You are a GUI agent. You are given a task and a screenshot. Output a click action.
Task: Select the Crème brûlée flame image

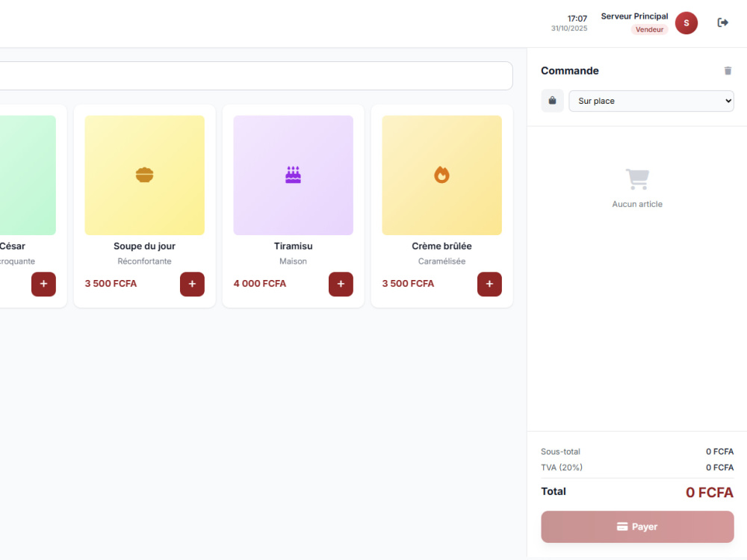point(441,175)
